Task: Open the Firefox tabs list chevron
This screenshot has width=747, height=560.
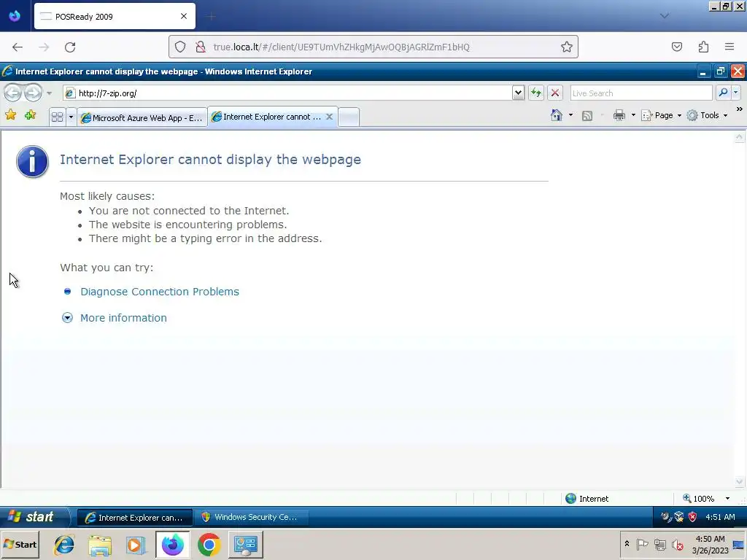Action: click(665, 16)
